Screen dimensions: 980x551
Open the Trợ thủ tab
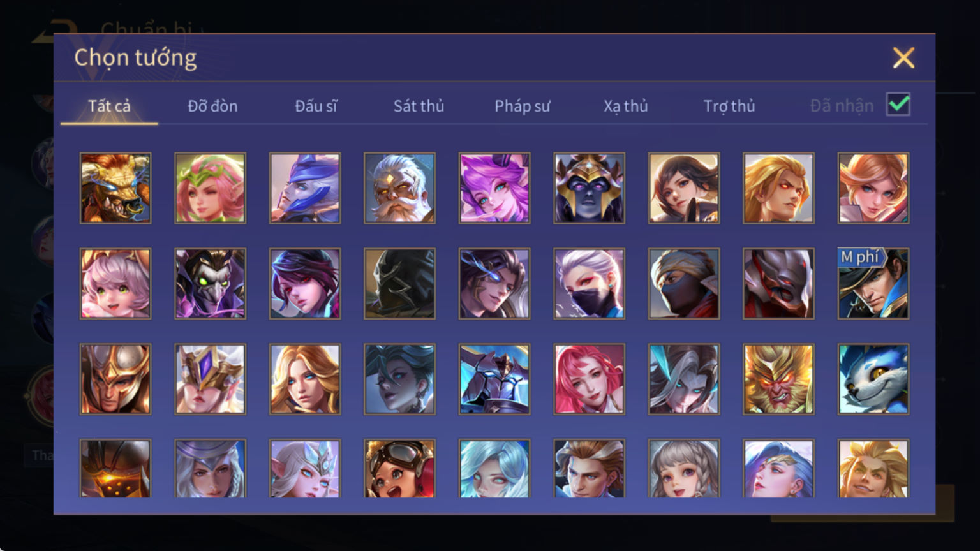point(729,106)
